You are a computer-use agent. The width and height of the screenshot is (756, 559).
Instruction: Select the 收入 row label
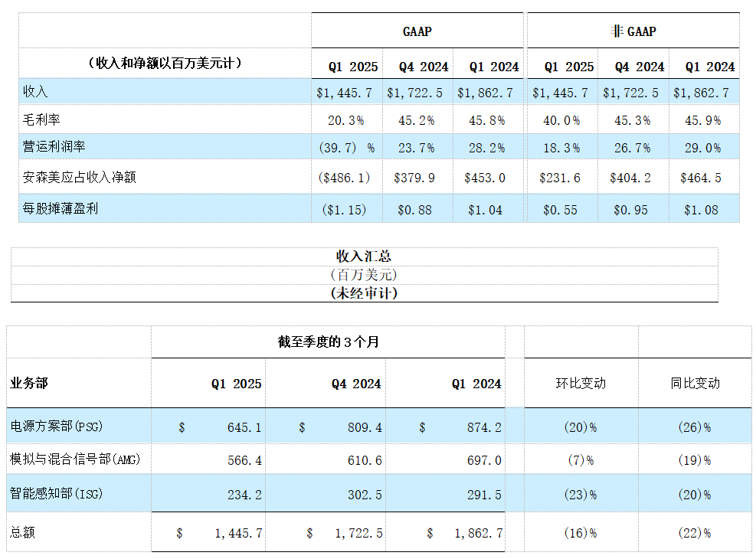click(x=35, y=92)
